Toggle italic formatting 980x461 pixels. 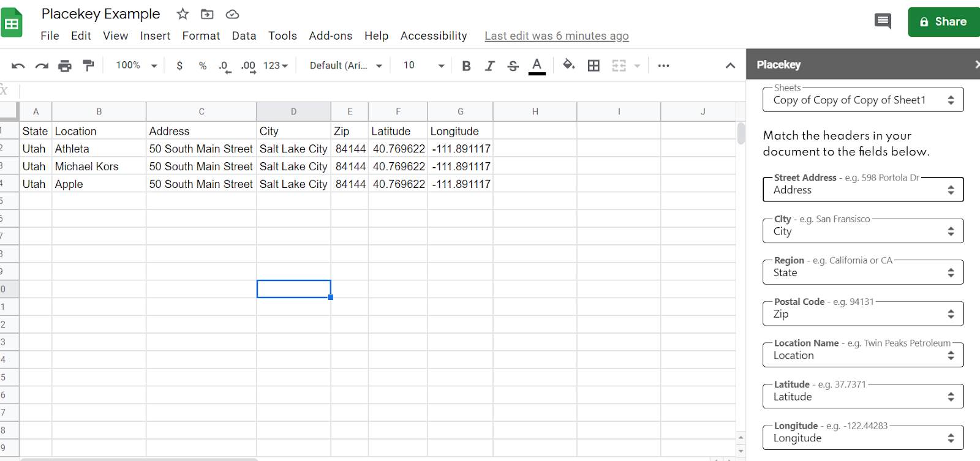click(489, 66)
